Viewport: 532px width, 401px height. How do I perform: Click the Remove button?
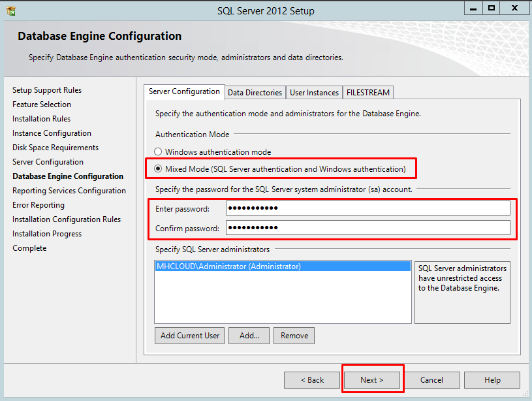click(x=294, y=336)
